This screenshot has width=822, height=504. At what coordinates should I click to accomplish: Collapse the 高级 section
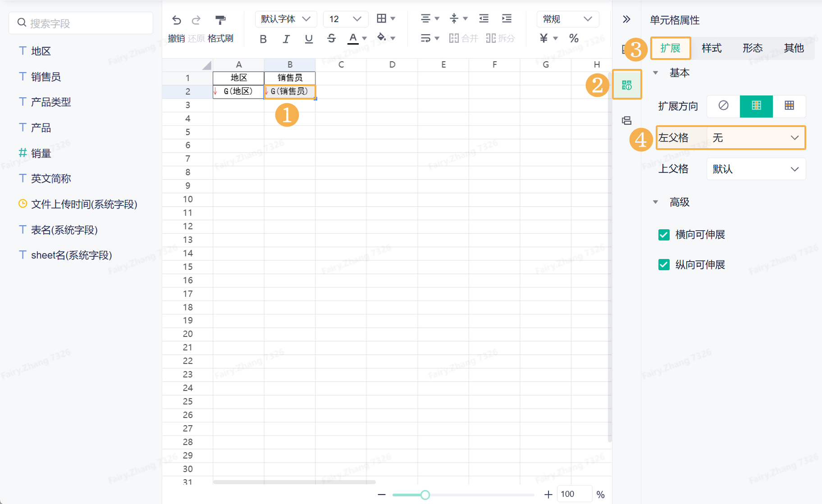[656, 202]
